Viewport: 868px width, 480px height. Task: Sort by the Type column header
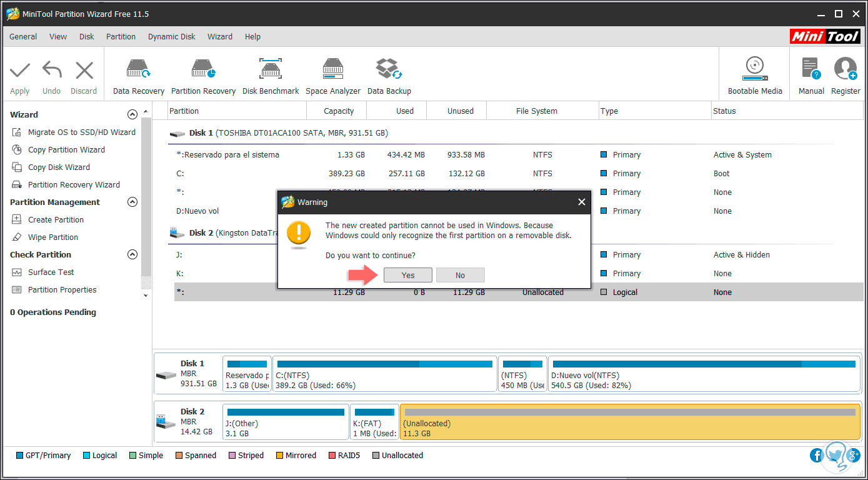655,111
